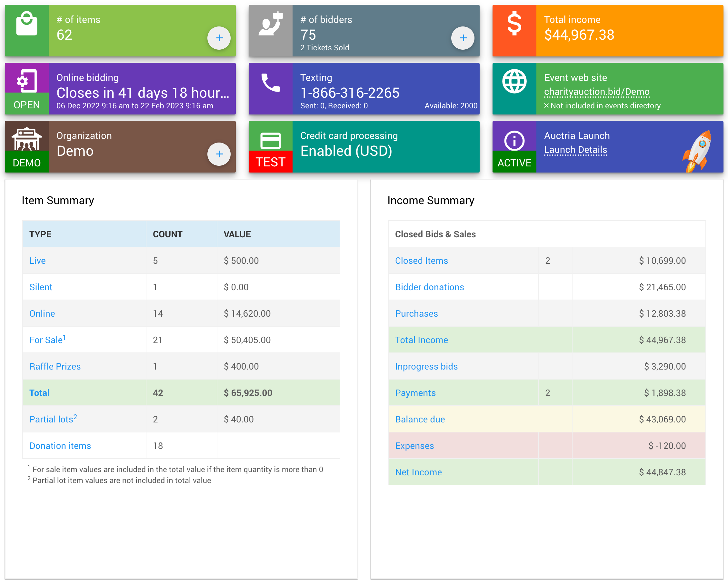728x584 pixels.
Task: Add a new bidder with plus button
Action: click(463, 38)
